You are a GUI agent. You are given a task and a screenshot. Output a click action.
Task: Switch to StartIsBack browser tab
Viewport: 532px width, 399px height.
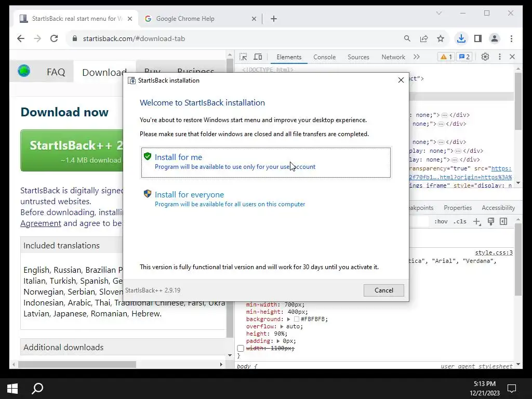[x=75, y=19]
